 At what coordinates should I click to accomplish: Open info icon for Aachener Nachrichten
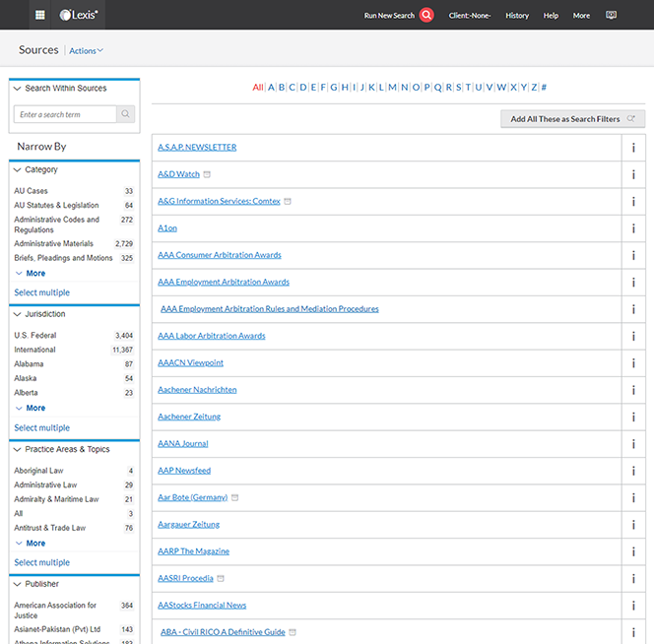[x=633, y=390]
